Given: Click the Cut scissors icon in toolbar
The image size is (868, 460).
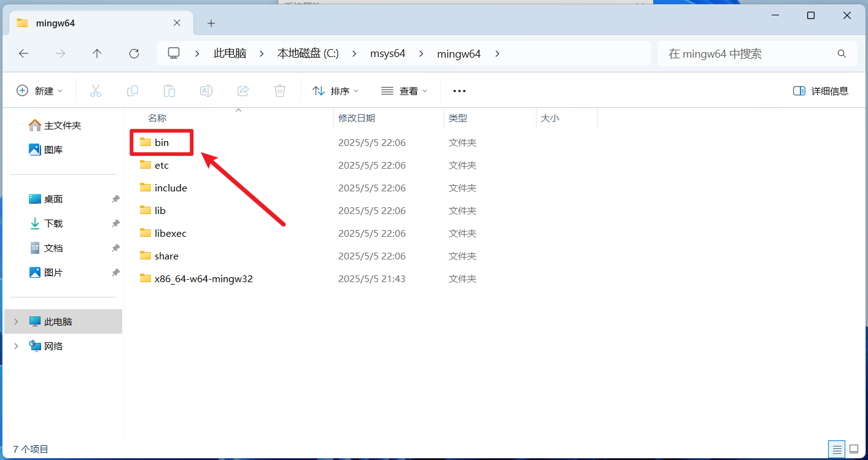Looking at the screenshot, I should pyautogui.click(x=95, y=91).
